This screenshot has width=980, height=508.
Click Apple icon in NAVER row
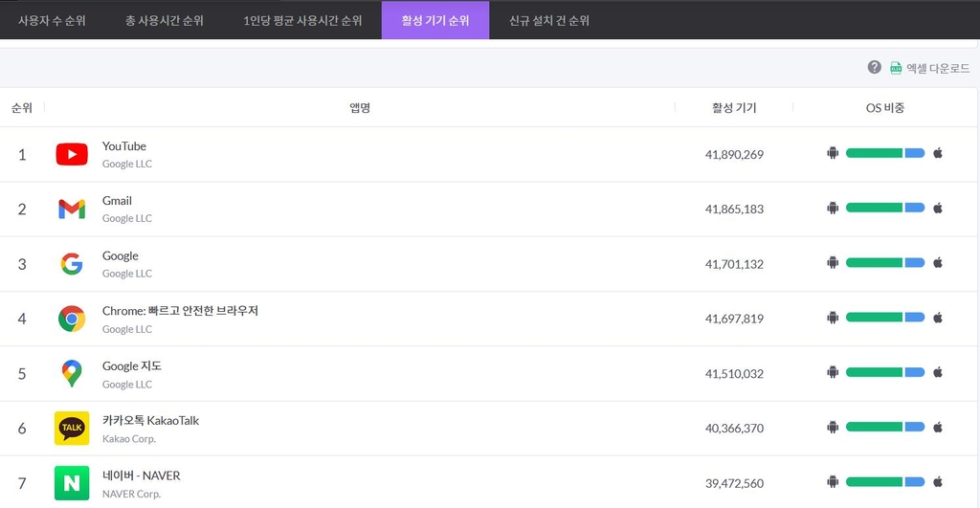point(938,482)
